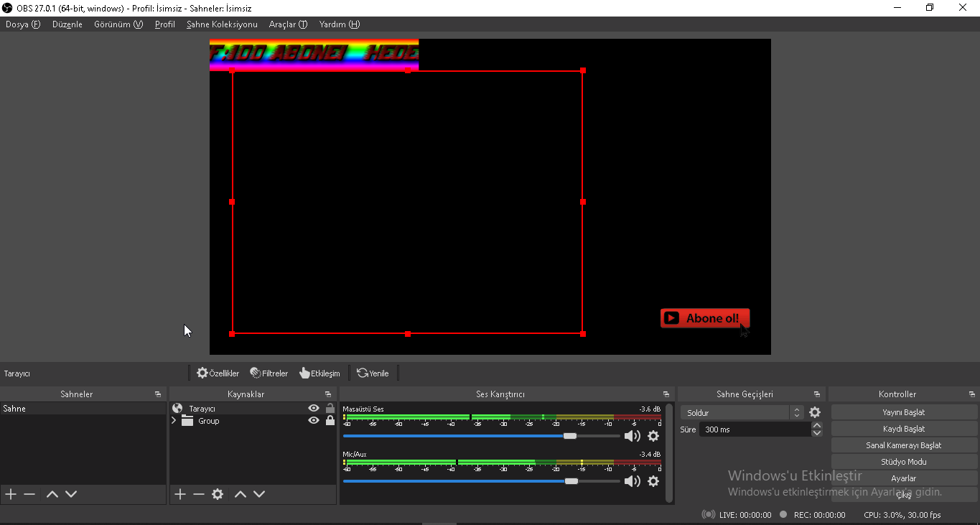Enable Stüdyo Modu
Viewport: 980px width, 525px height.
pos(904,462)
